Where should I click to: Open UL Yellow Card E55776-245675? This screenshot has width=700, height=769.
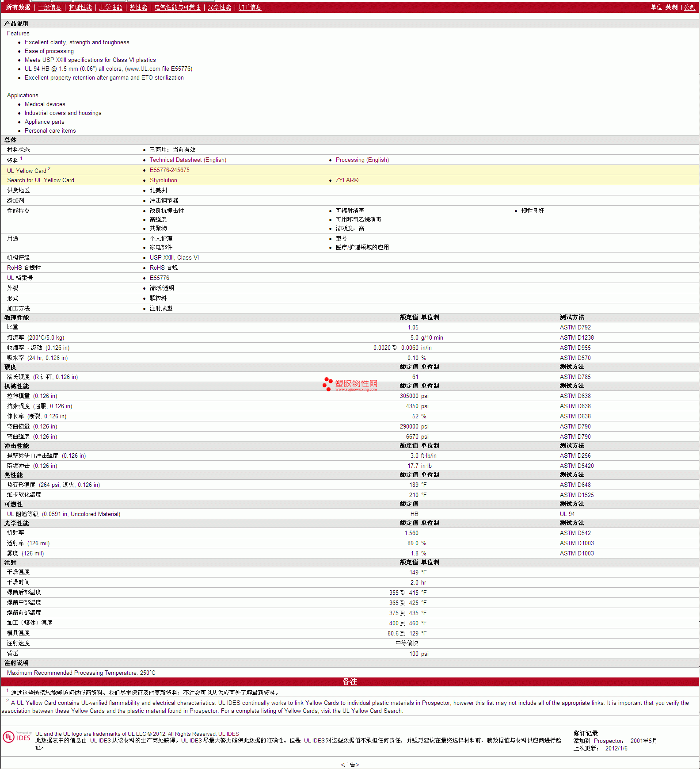click(x=169, y=170)
